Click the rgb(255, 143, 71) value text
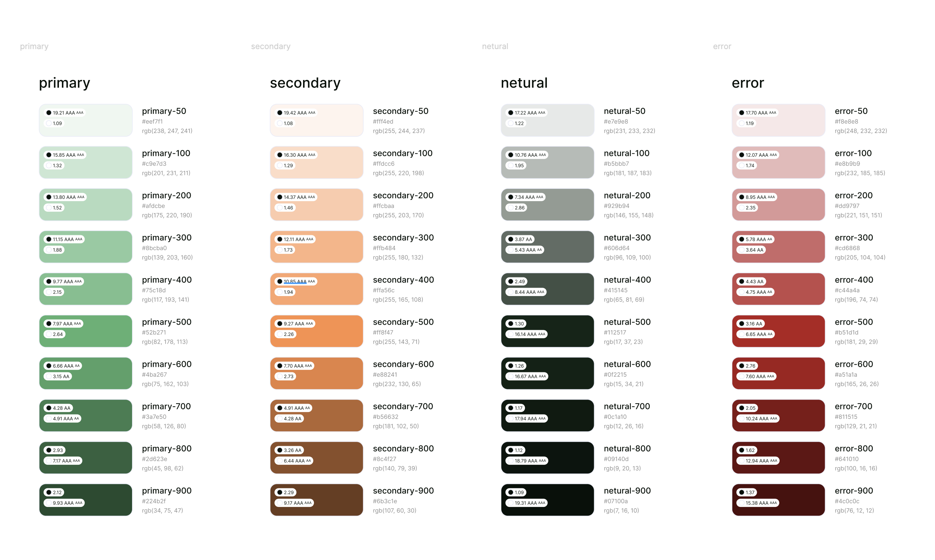The image size is (935, 560). [x=396, y=342]
